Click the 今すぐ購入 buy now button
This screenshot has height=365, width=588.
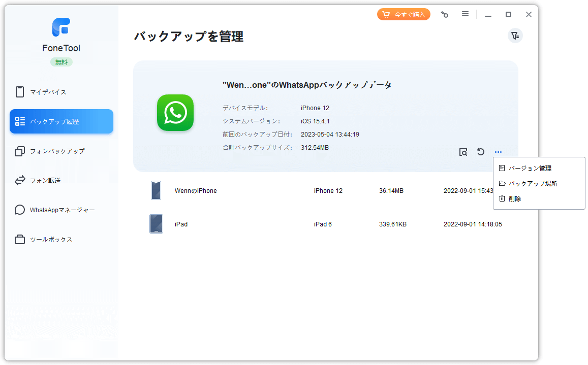[404, 15]
